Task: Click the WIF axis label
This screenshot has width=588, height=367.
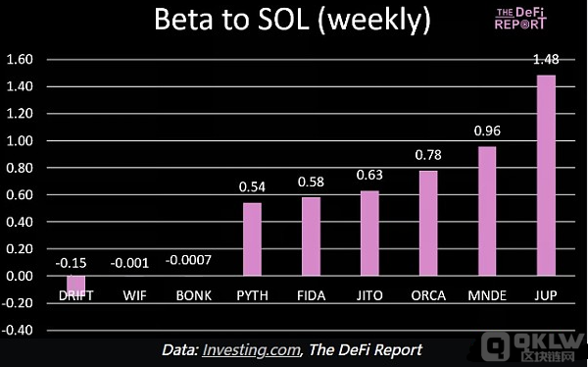Action: [x=134, y=295]
